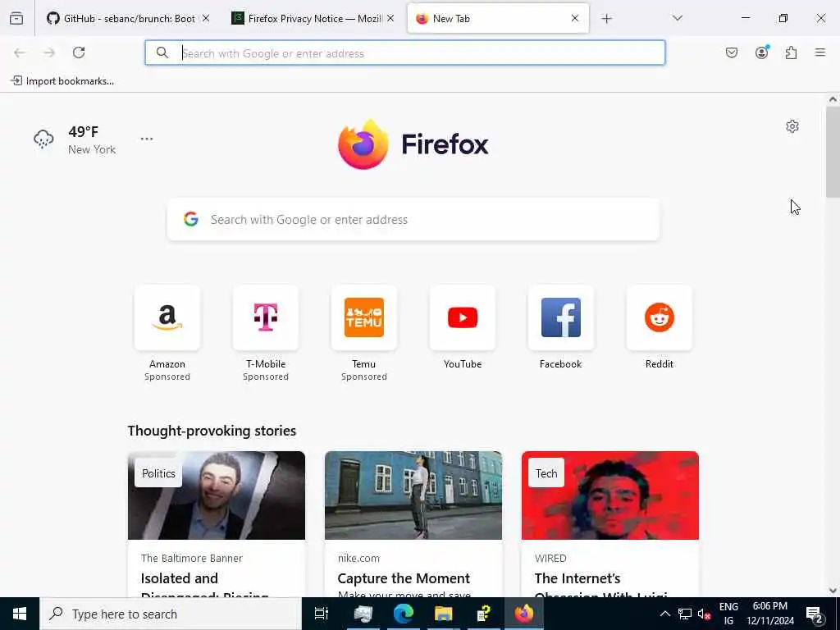Viewport: 840px width, 630px height.
Task: Click the weather cloud icon
Action: pyautogui.click(x=43, y=139)
